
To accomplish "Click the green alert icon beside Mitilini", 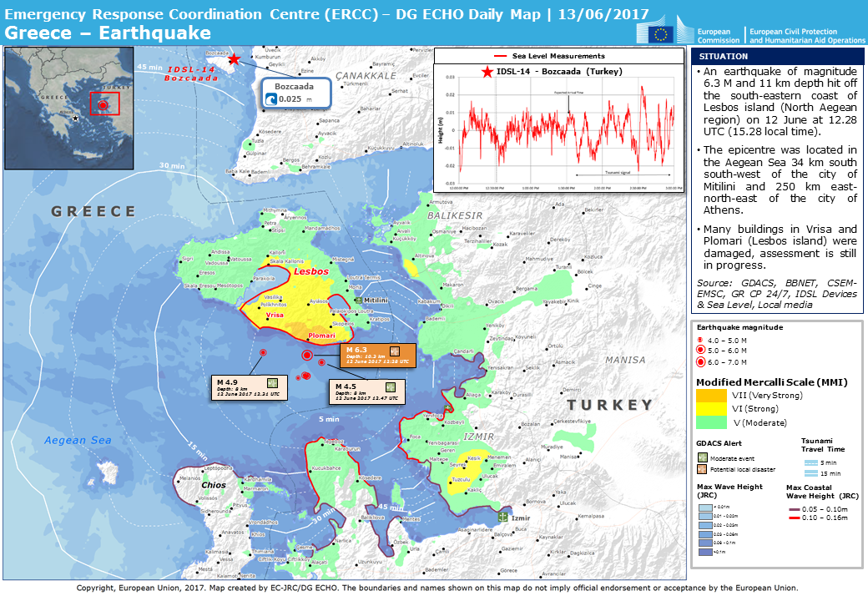I will click(358, 300).
